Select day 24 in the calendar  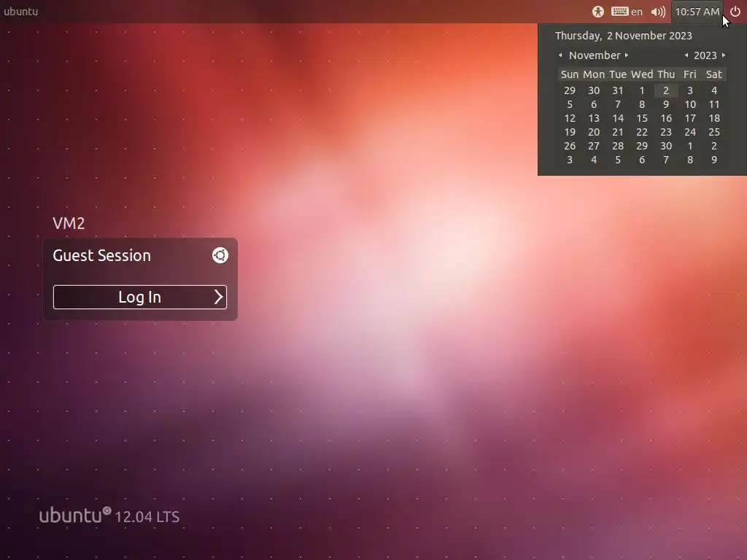point(690,132)
